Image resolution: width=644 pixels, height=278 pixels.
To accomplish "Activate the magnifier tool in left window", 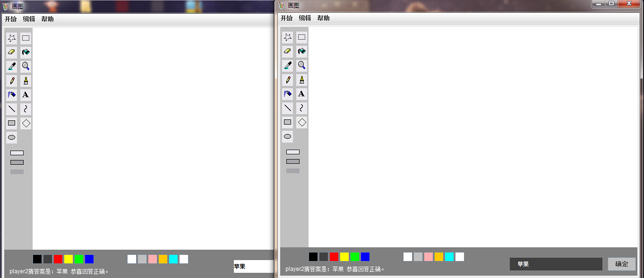I will coord(26,67).
